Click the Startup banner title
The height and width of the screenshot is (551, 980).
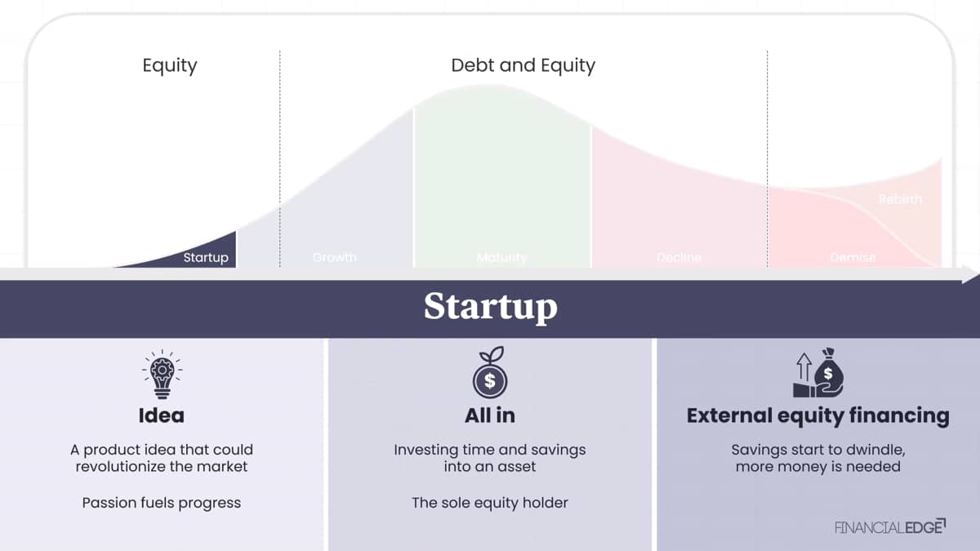coord(490,307)
